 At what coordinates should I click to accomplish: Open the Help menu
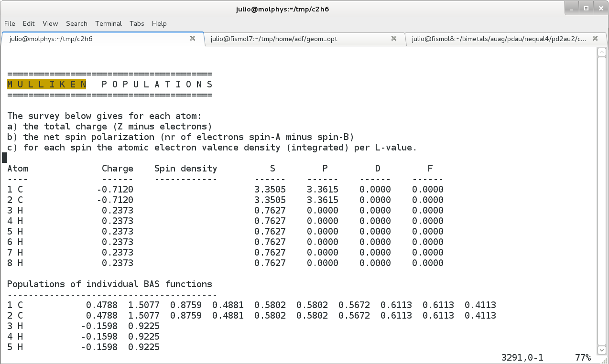(x=159, y=23)
